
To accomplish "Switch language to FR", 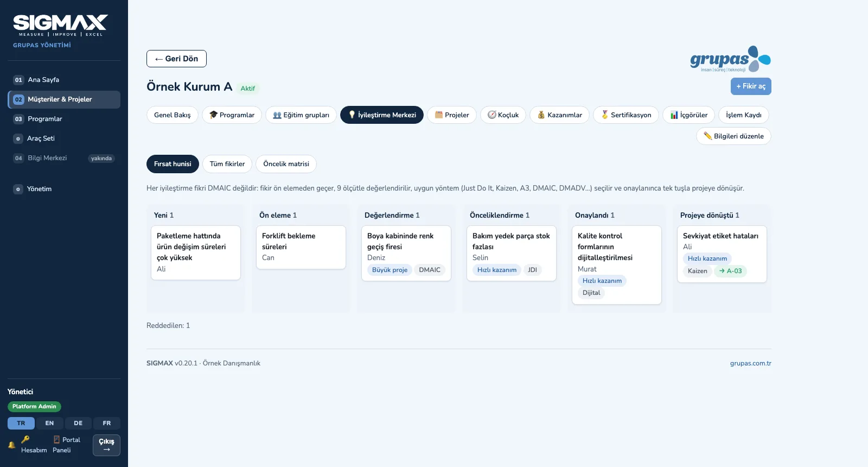I will click(107, 423).
